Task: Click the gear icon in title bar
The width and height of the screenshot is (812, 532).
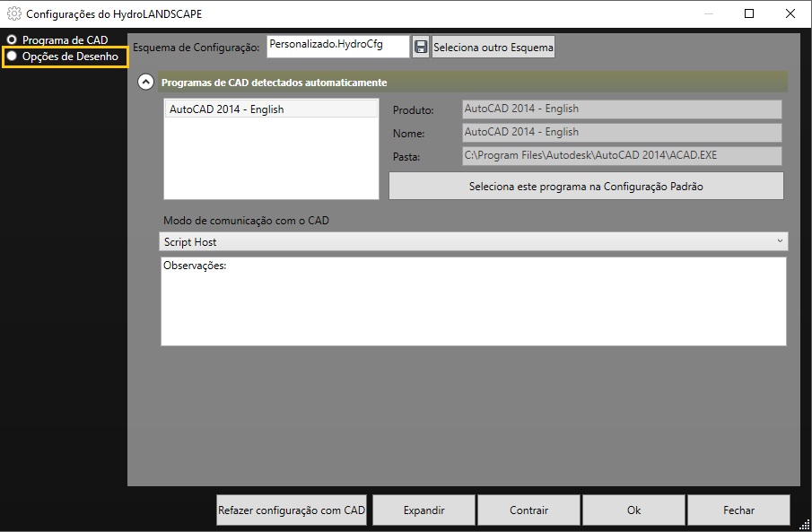Action: click(x=14, y=13)
